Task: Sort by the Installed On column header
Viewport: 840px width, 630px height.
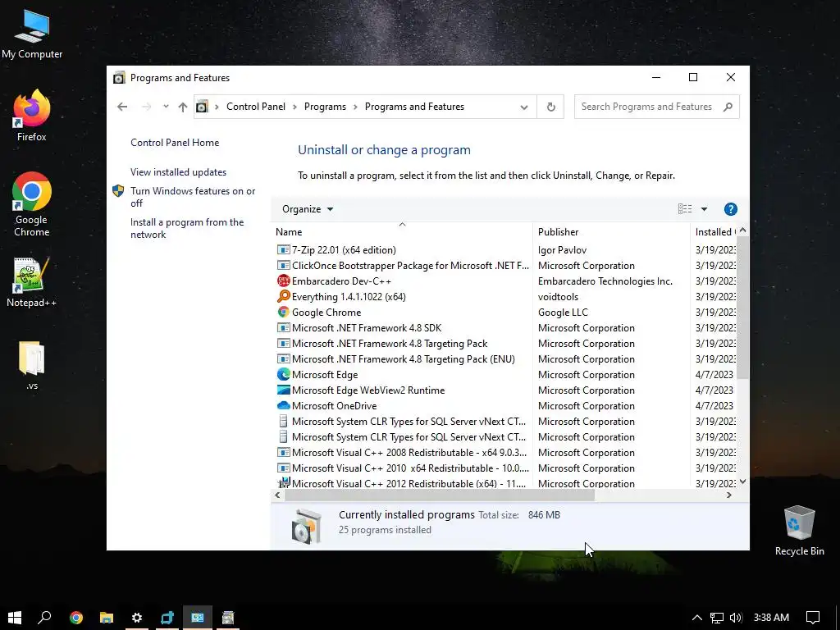Action: click(x=714, y=231)
